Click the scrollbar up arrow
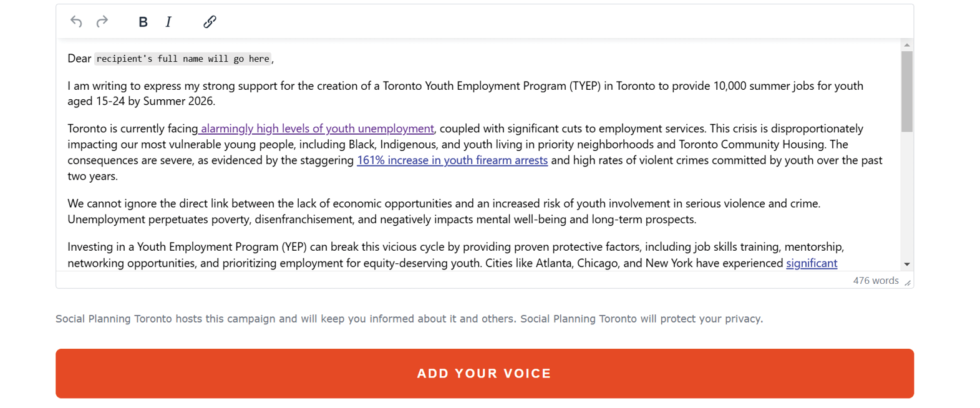This screenshot has width=980, height=408. coord(906,44)
